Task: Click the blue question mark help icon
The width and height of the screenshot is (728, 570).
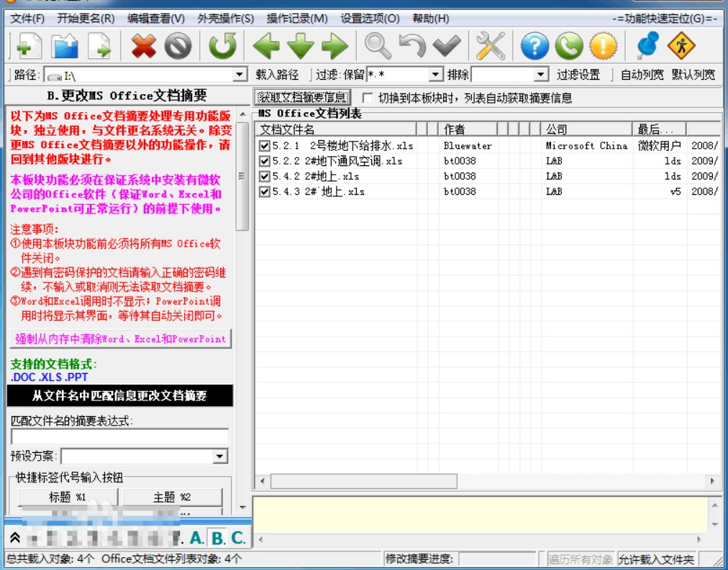Action: pos(534,46)
